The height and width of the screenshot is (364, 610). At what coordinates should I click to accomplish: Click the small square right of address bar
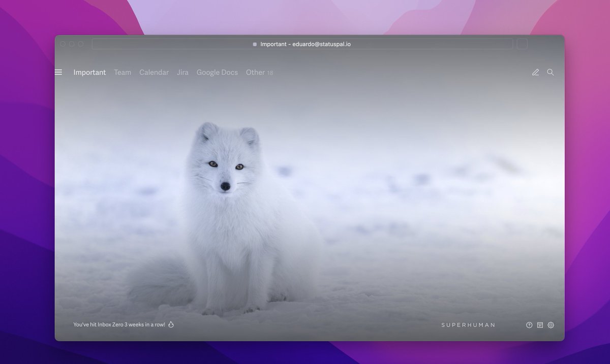point(522,44)
